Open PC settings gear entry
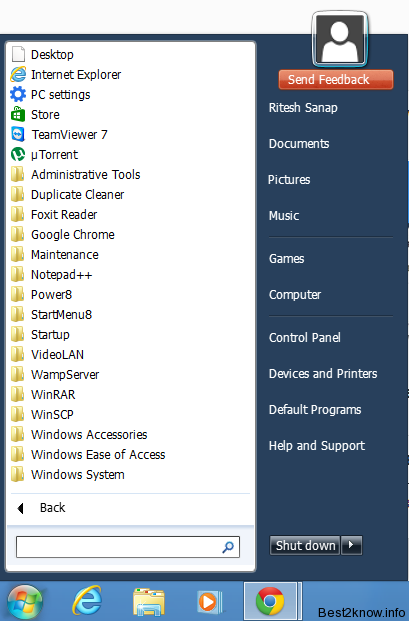 50,95
